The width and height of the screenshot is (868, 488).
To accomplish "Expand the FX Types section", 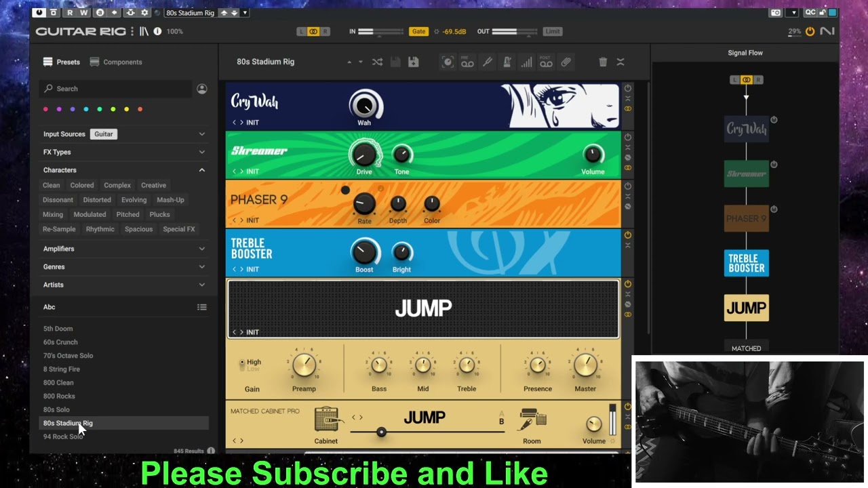I will tap(202, 152).
